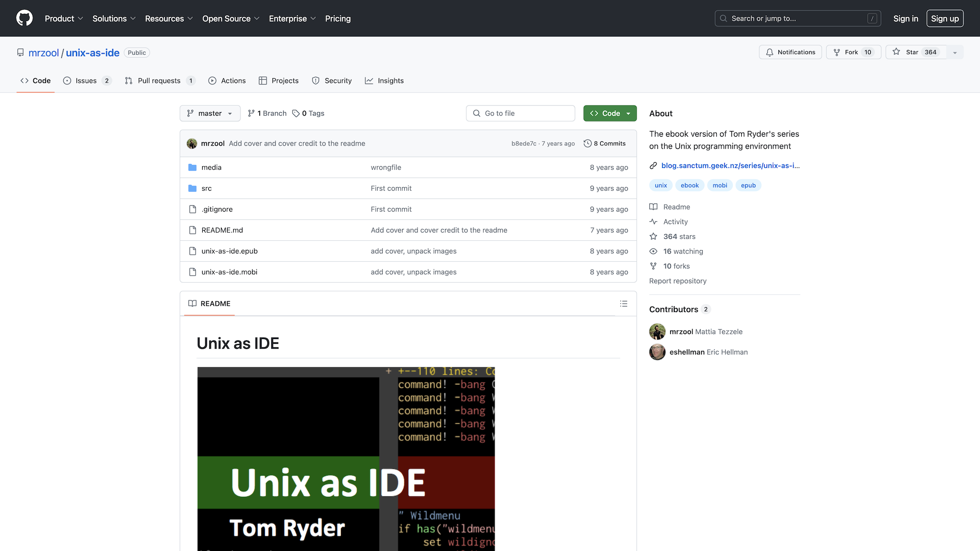980x551 pixels.
Task: Click the Sign in link
Action: pyautogui.click(x=905, y=18)
